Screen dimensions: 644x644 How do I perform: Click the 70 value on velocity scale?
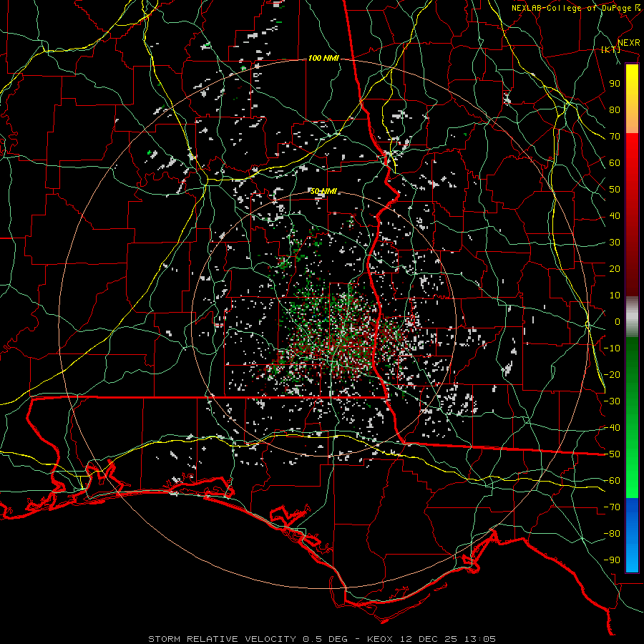[615, 137]
